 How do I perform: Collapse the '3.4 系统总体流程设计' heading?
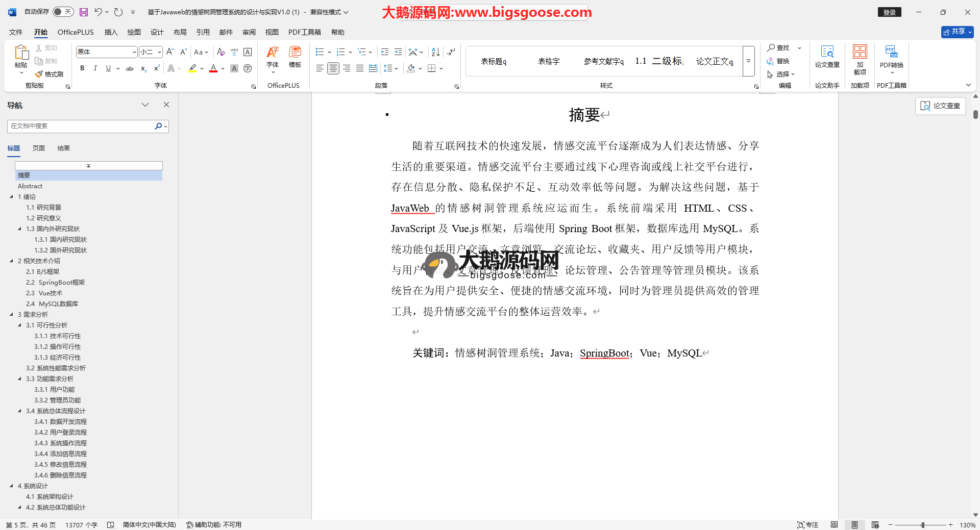point(20,411)
